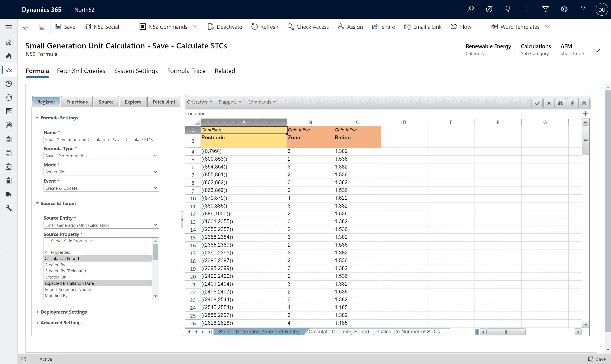611x364 pixels.
Task: Expand the header fields chevron
Action: point(597,50)
